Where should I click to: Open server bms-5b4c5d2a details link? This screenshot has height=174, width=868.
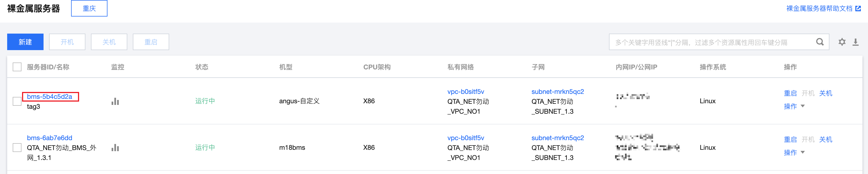50,97
